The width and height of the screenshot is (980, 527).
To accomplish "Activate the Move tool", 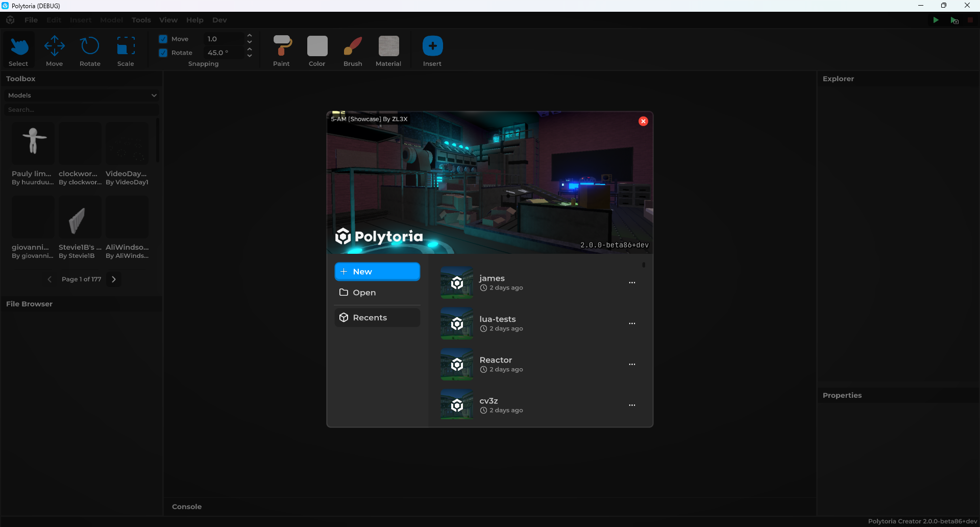I will coord(55,50).
